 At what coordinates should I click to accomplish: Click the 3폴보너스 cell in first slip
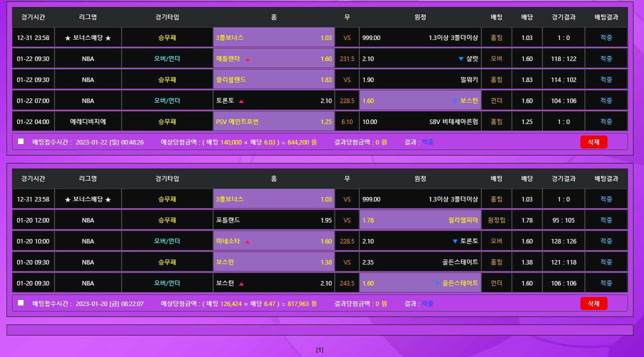[274, 38]
